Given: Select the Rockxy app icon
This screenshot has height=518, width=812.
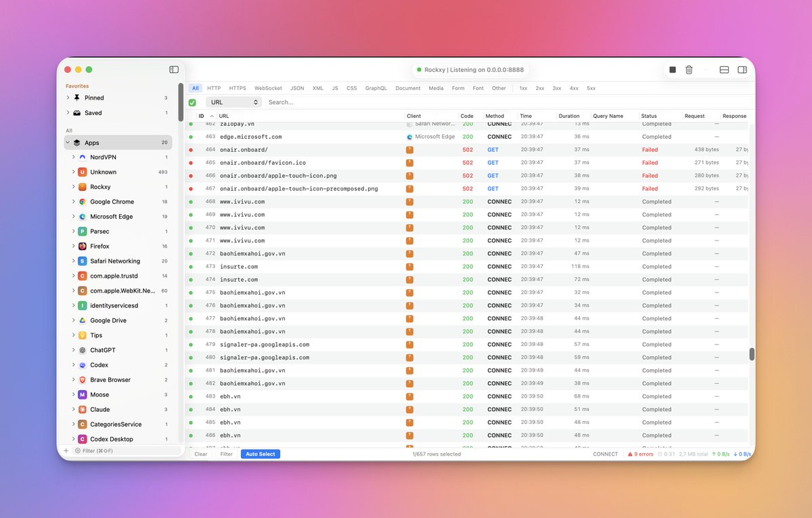Looking at the screenshot, I should (83, 187).
